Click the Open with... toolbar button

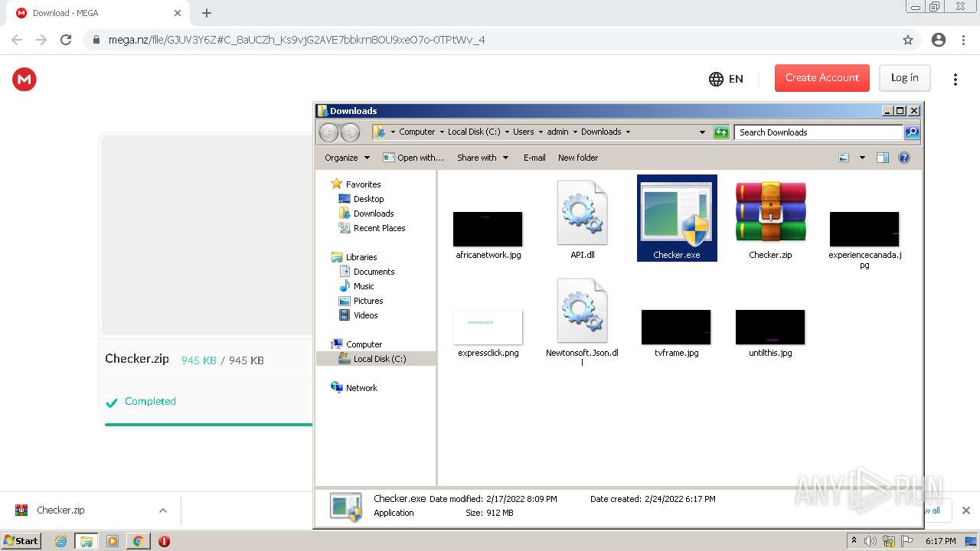413,158
